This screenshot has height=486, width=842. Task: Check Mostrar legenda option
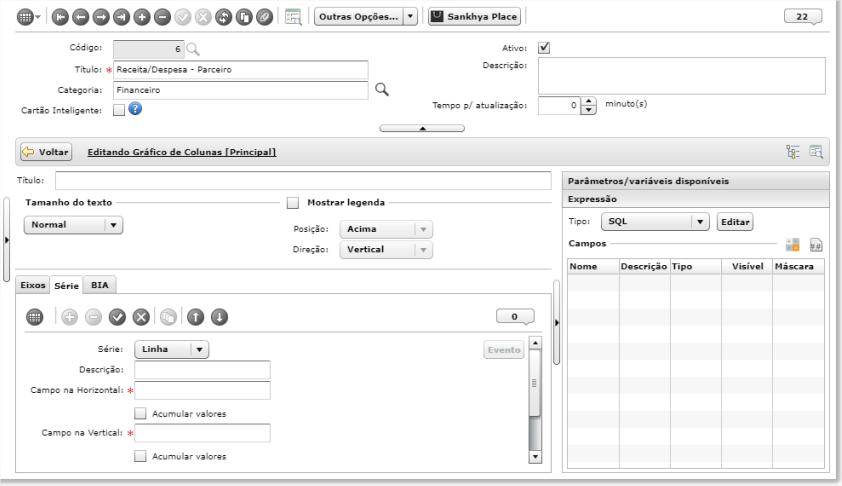tap(293, 203)
